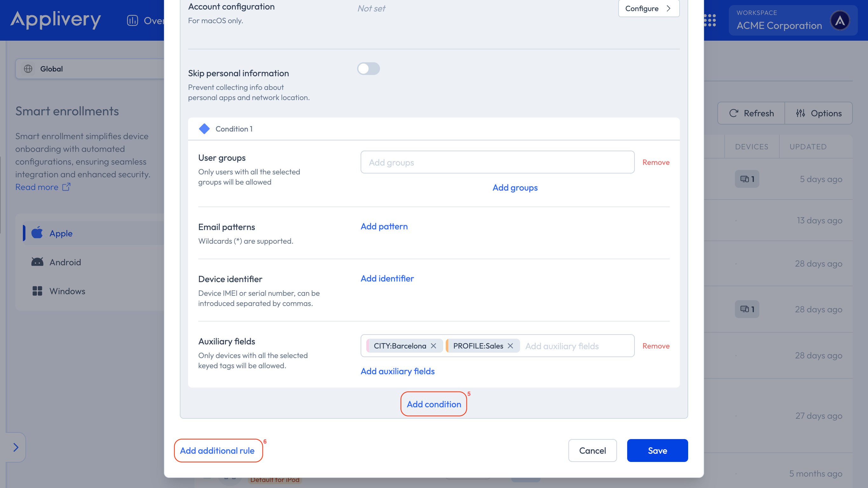Click the Global globe icon

(28, 69)
